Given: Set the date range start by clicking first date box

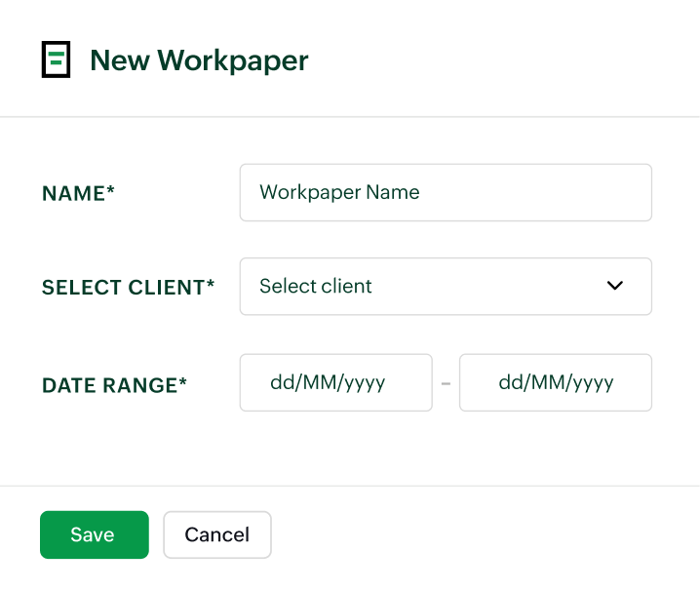Looking at the screenshot, I should pos(335,382).
